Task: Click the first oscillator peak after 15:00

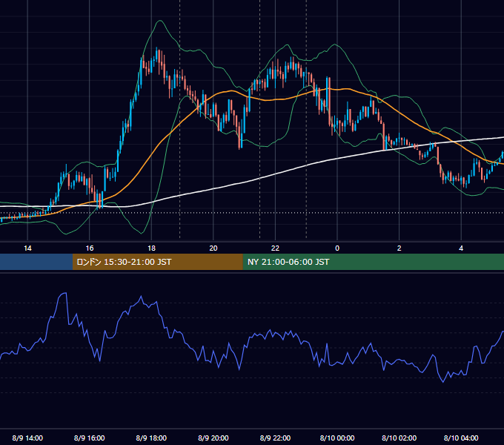Action: point(64,293)
